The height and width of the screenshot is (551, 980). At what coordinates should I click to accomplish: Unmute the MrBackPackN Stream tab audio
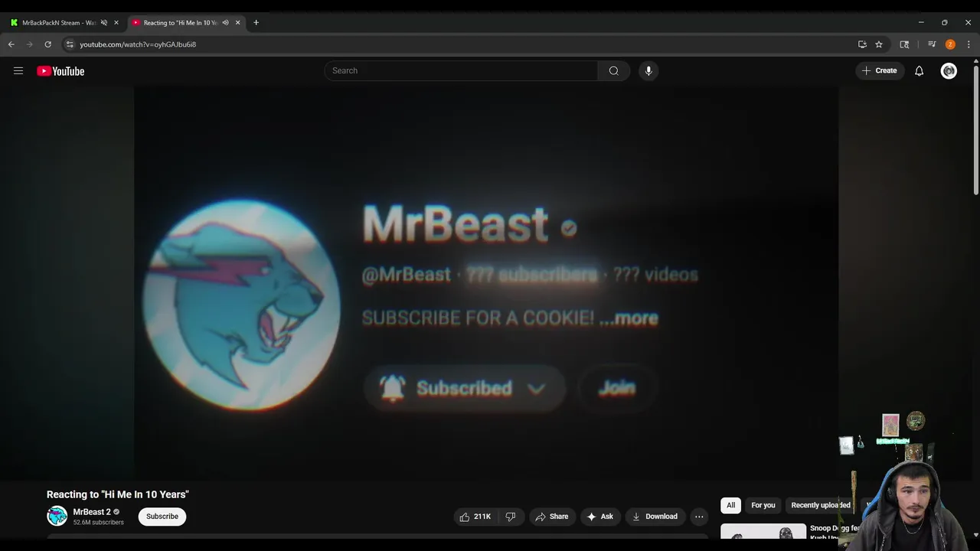pos(104,22)
